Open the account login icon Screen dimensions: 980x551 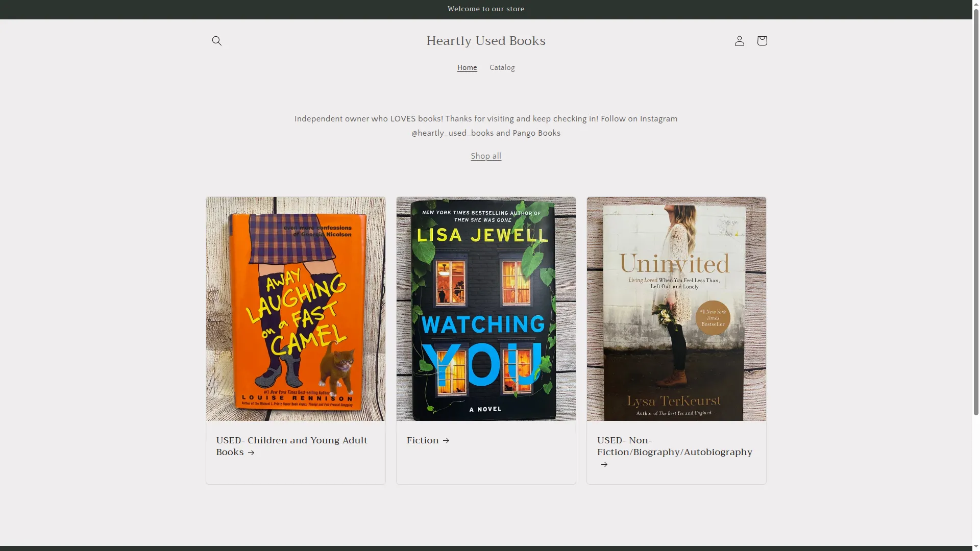pyautogui.click(x=739, y=41)
